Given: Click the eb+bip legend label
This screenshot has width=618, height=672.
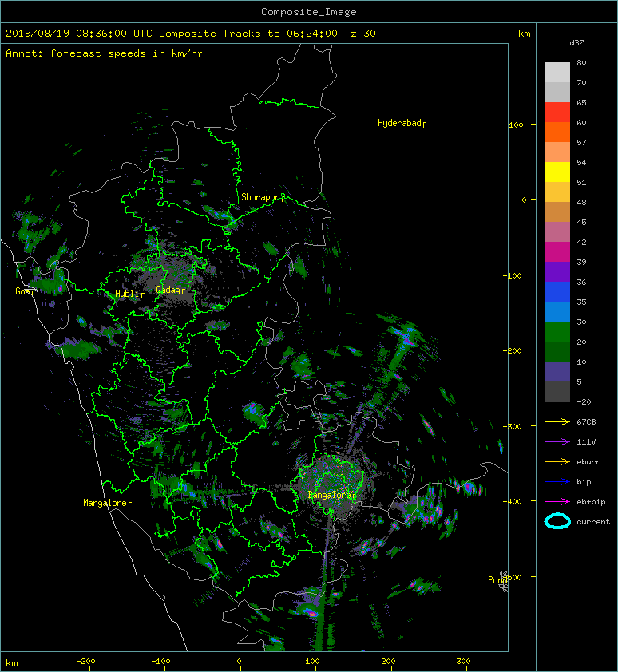Looking at the screenshot, I should tap(591, 502).
